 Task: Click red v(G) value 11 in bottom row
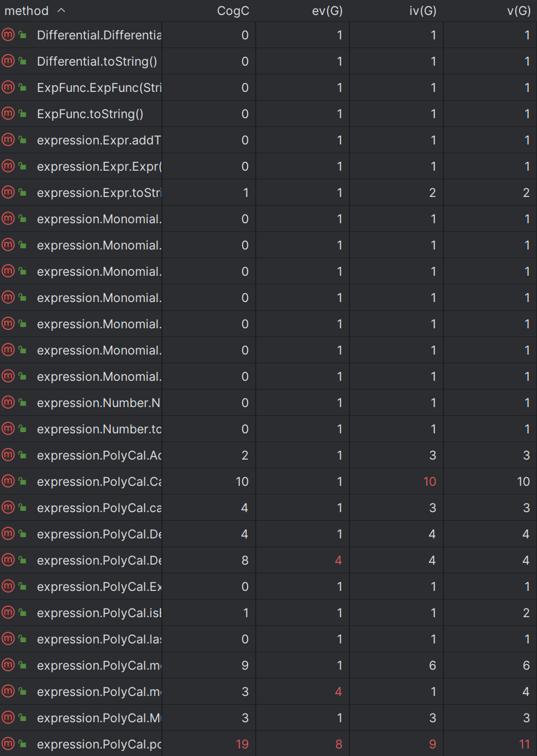click(x=524, y=744)
